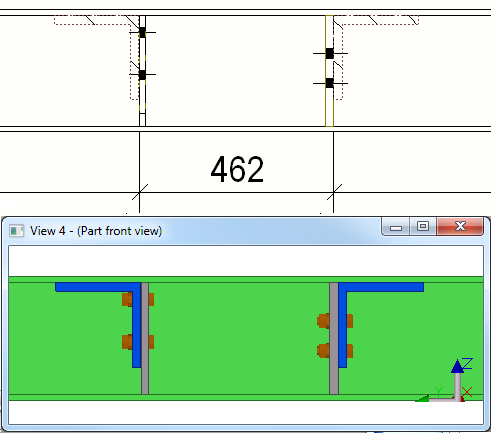The height and width of the screenshot is (433, 491).
Task: Select the left gray stiffener plate
Action: coord(145,338)
